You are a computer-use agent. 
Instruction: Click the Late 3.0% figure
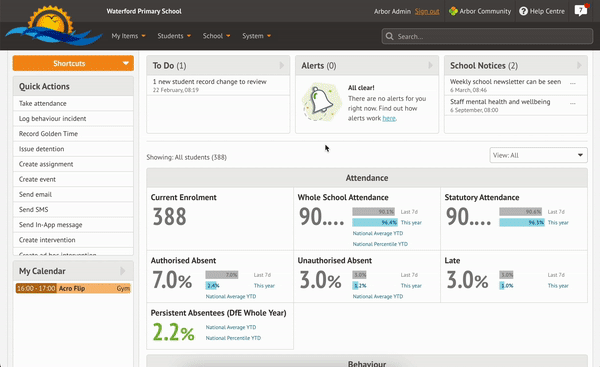[467, 280]
